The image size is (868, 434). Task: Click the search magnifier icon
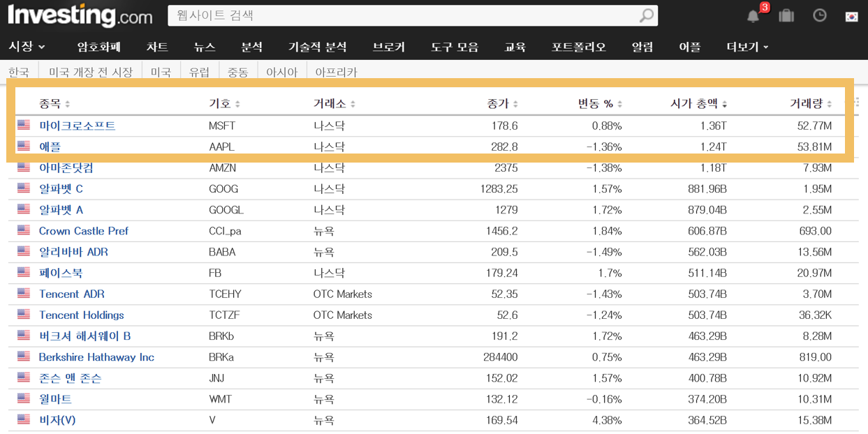[x=647, y=15]
